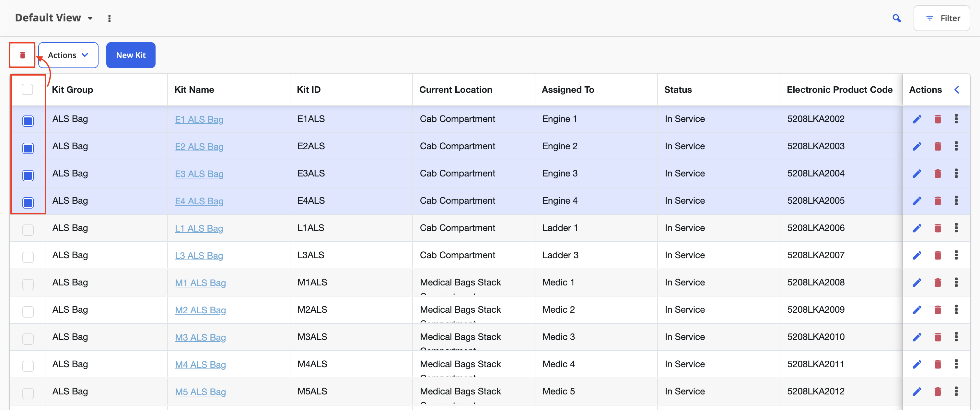Click Kit ID cell M4ALS

click(312, 364)
